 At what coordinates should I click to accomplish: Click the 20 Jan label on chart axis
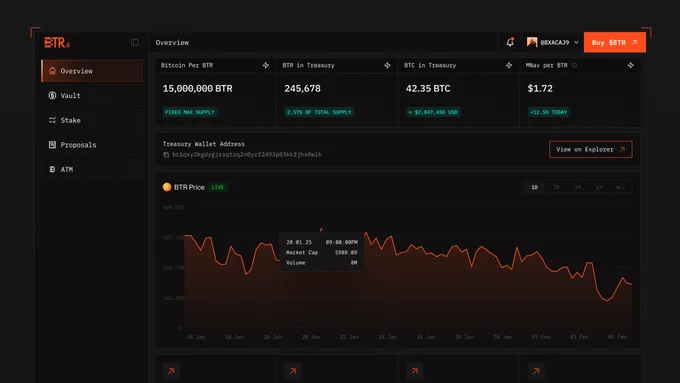pyautogui.click(x=311, y=337)
